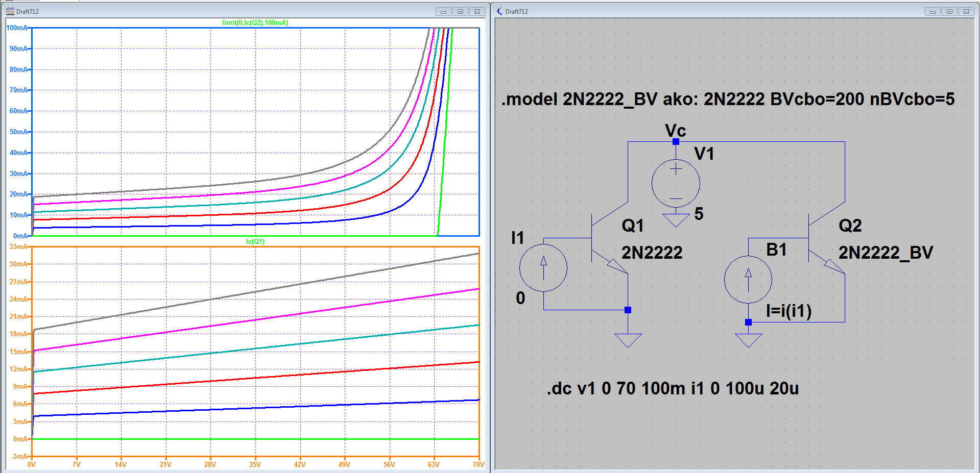Click the Q2 reference designator
Image resolution: width=980 pixels, height=473 pixels.
850,226
